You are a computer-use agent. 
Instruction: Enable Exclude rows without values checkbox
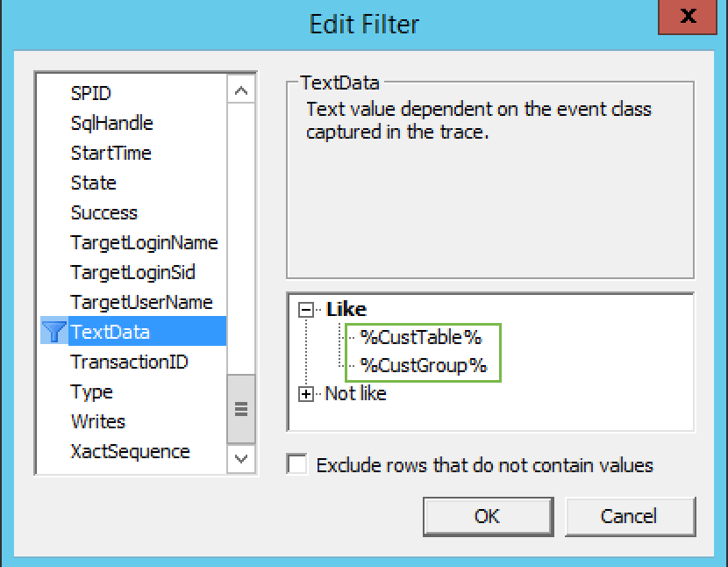coord(298,465)
